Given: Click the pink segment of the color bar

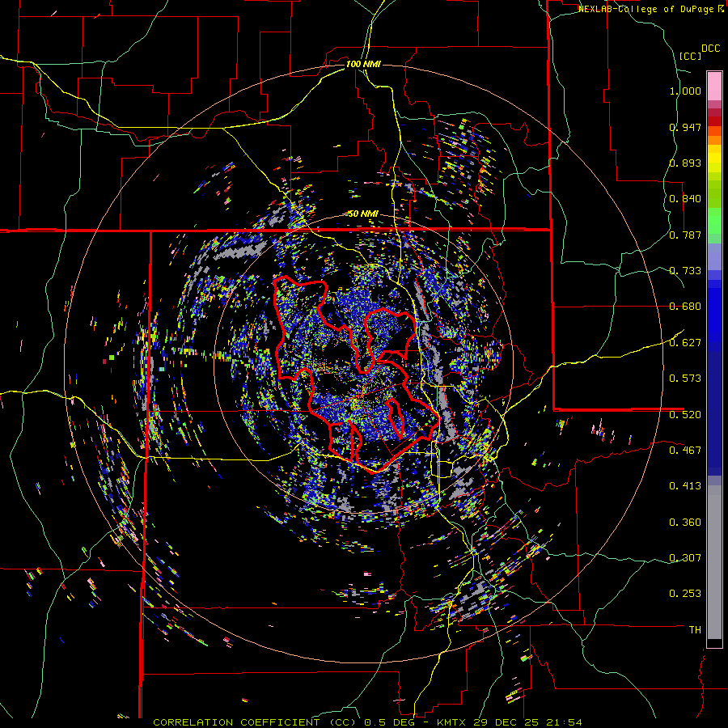Looking at the screenshot, I should [714, 86].
